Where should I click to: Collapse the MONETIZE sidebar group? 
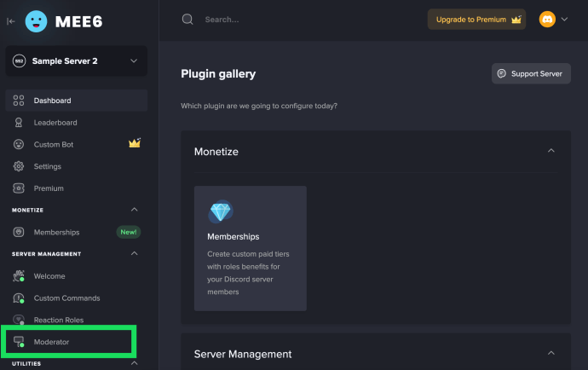[x=135, y=210]
